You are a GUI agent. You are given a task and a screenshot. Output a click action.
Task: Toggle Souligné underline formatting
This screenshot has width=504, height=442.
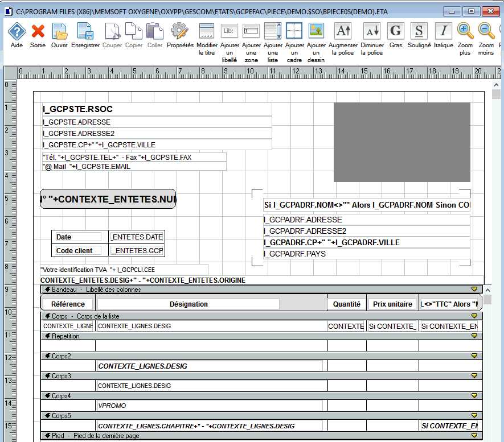419,31
